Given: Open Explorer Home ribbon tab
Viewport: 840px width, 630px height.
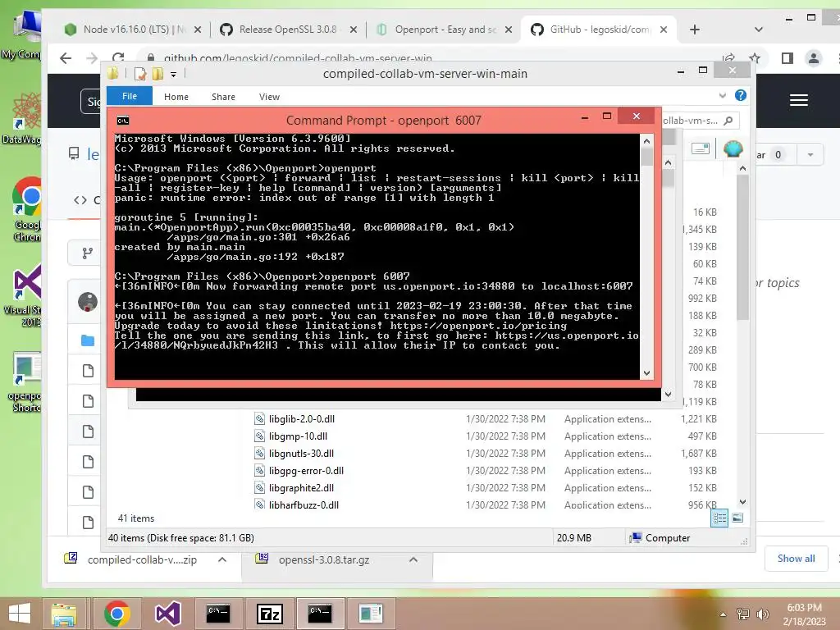Looking at the screenshot, I should point(176,97).
